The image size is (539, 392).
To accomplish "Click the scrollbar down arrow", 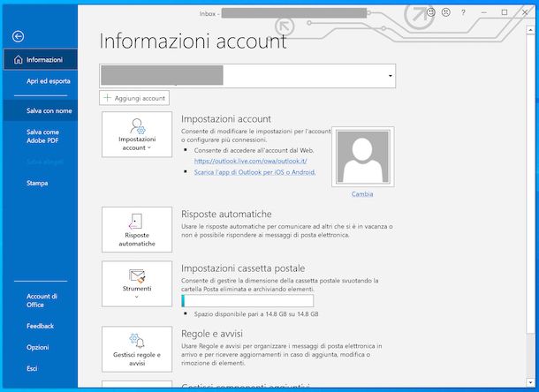I will (529, 382).
